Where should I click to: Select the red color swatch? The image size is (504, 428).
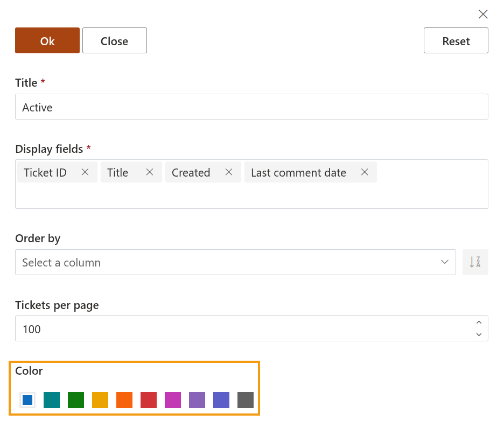pyautogui.click(x=149, y=399)
